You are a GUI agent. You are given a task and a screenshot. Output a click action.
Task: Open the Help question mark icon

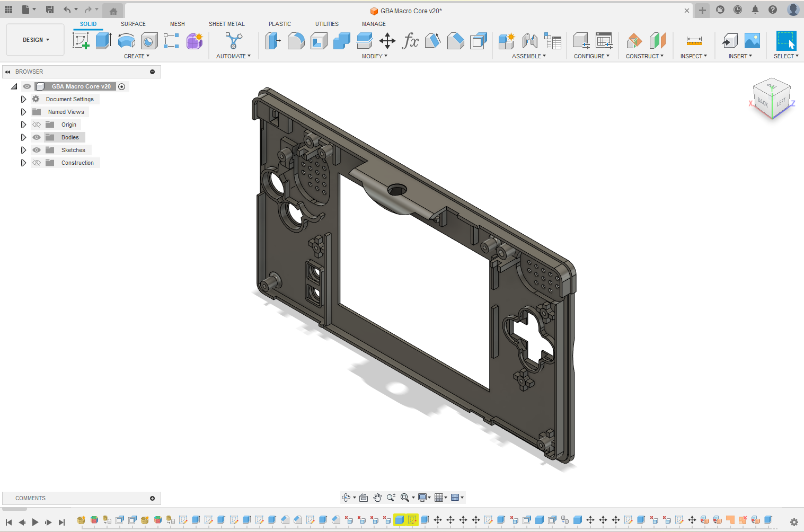coord(773,10)
